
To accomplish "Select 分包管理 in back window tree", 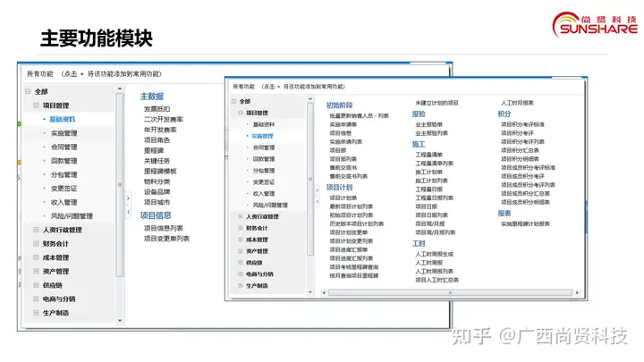I will coord(64,175).
